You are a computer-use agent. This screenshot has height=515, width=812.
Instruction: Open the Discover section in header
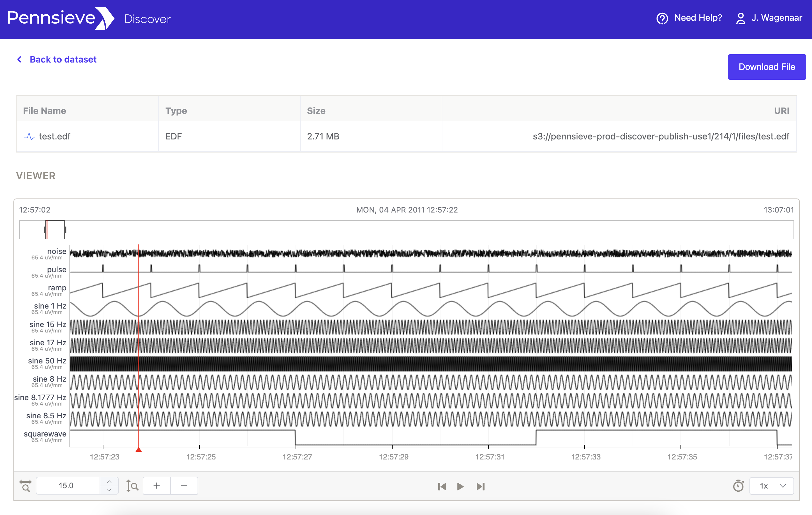pyautogui.click(x=147, y=19)
